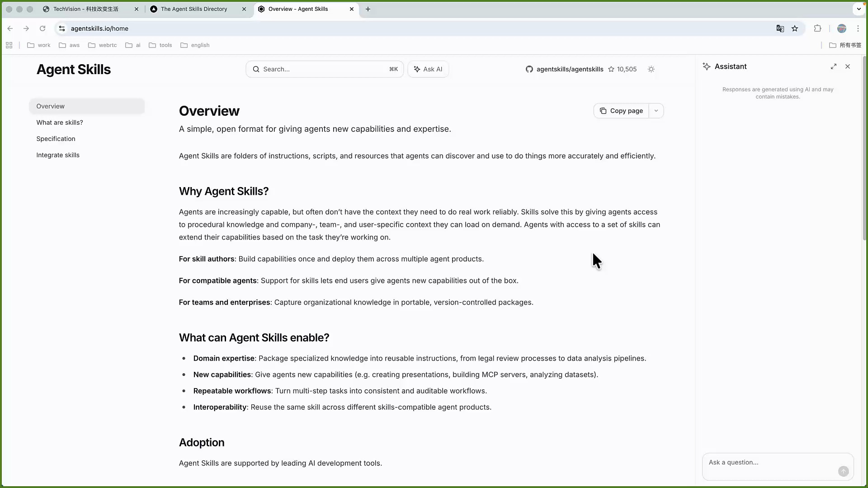Open the webrtc bookmarks folder
The width and height of the screenshot is (868, 488).
103,45
